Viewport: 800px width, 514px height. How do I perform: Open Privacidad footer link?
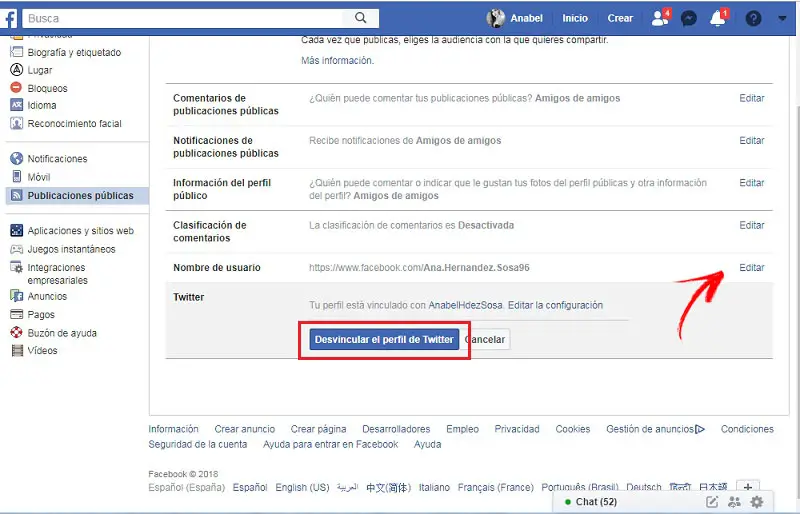point(517,429)
